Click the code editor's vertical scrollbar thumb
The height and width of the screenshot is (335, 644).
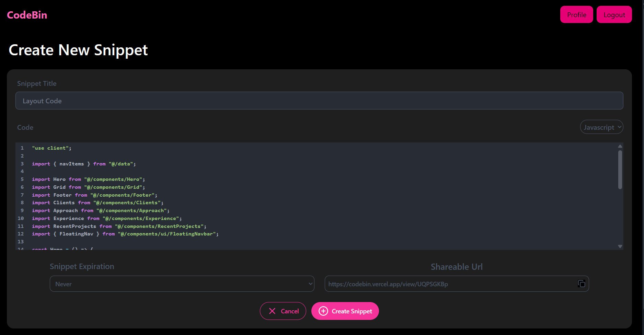coord(620,170)
